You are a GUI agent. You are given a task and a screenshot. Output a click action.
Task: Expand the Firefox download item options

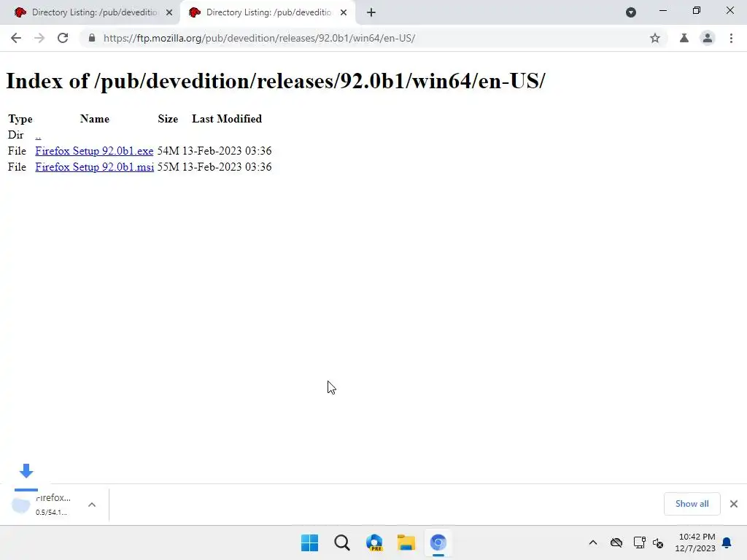pyautogui.click(x=92, y=505)
